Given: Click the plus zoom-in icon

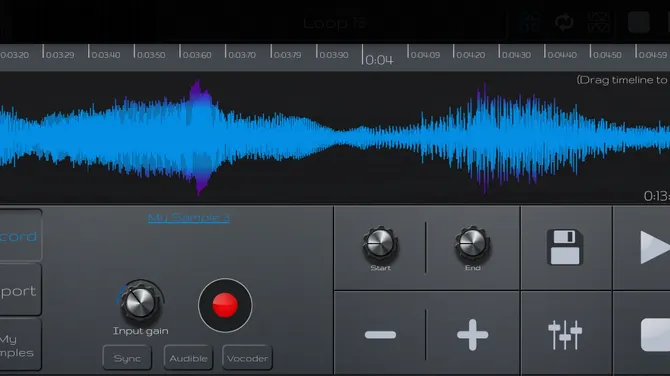Looking at the screenshot, I should [x=473, y=335].
